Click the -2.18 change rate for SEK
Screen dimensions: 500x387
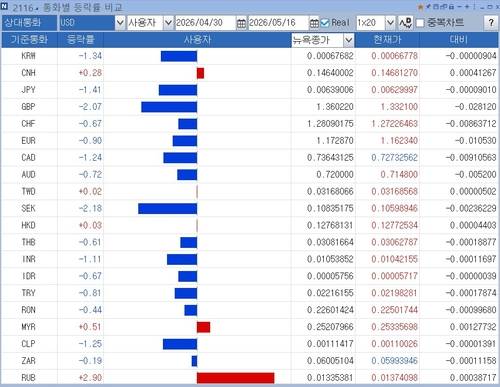click(x=90, y=209)
